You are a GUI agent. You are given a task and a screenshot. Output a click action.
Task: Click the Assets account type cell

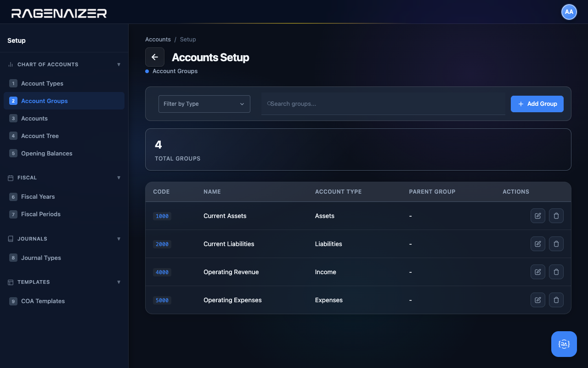click(x=325, y=216)
